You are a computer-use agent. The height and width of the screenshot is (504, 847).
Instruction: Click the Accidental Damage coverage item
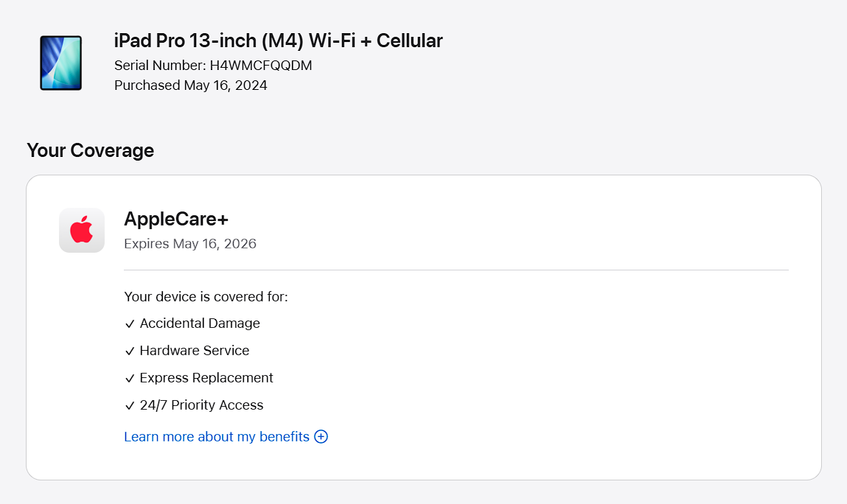point(200,323)
